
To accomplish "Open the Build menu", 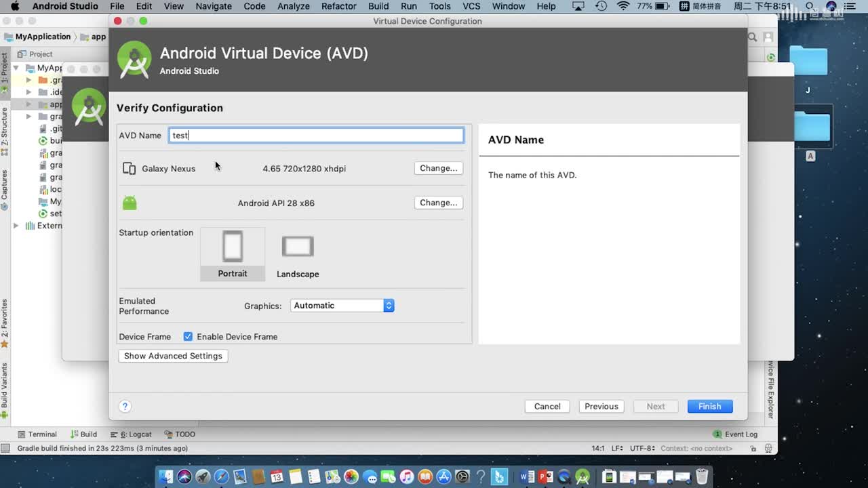I will (378, 6).
